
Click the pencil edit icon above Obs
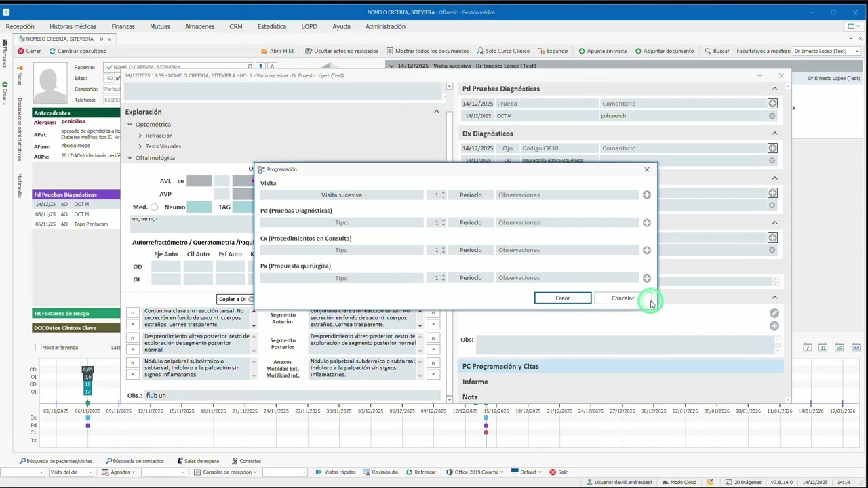(x=774, y=313)
